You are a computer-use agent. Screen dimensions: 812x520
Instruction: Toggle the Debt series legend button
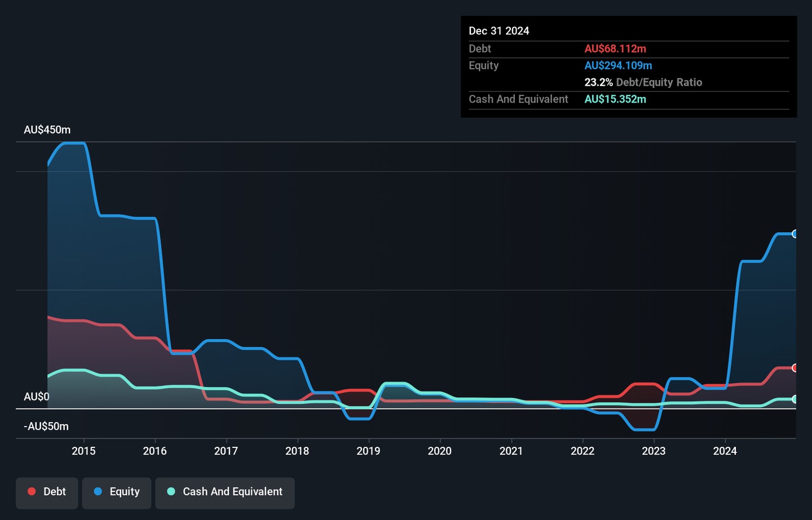pos(47,492)
